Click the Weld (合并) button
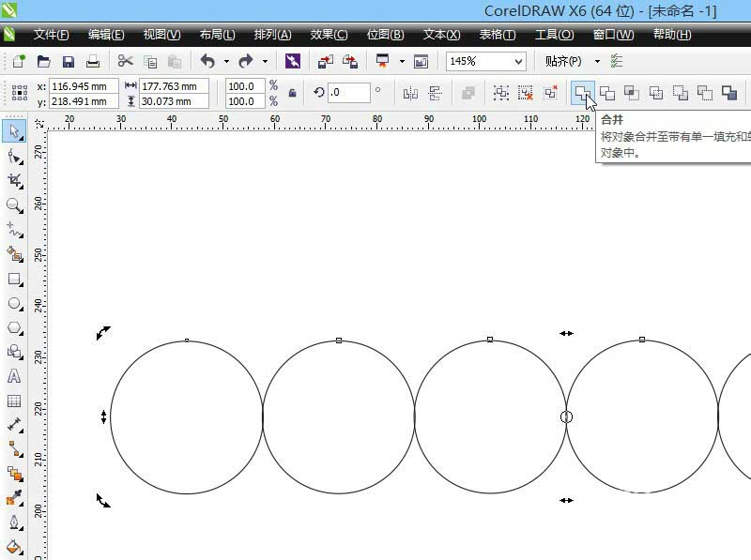The width and height of the screenshot is (751, 560). 582,93
